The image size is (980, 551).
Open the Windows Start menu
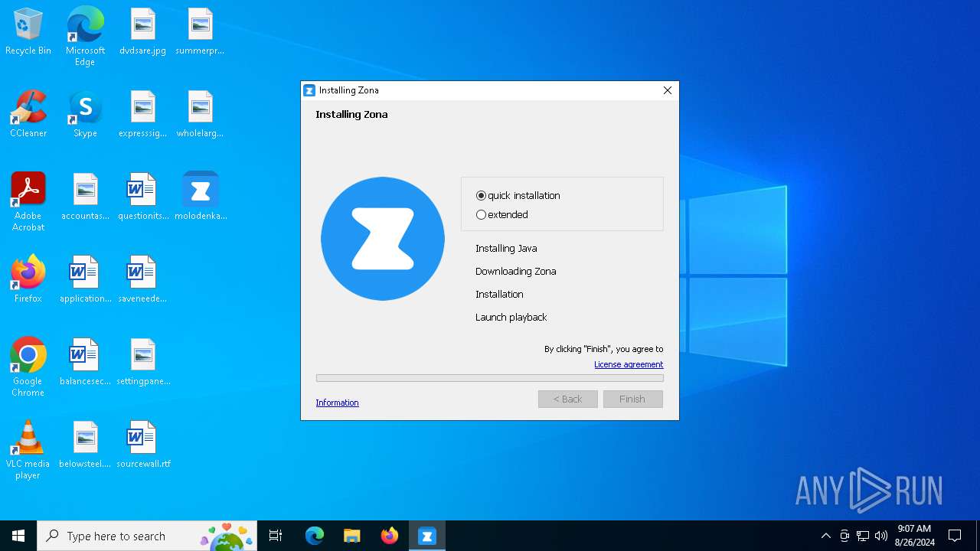coord(18,536)
